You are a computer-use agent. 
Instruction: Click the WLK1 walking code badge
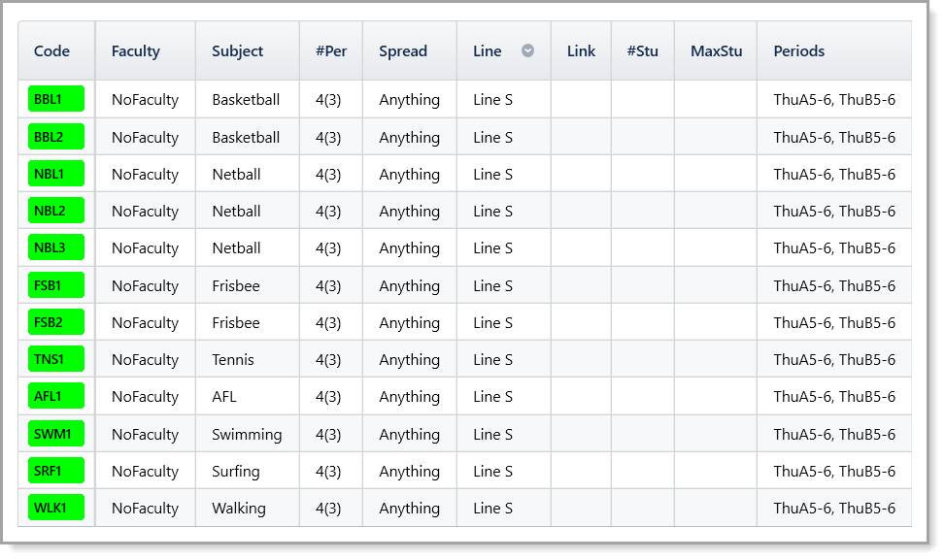click(x=56, y=509)
